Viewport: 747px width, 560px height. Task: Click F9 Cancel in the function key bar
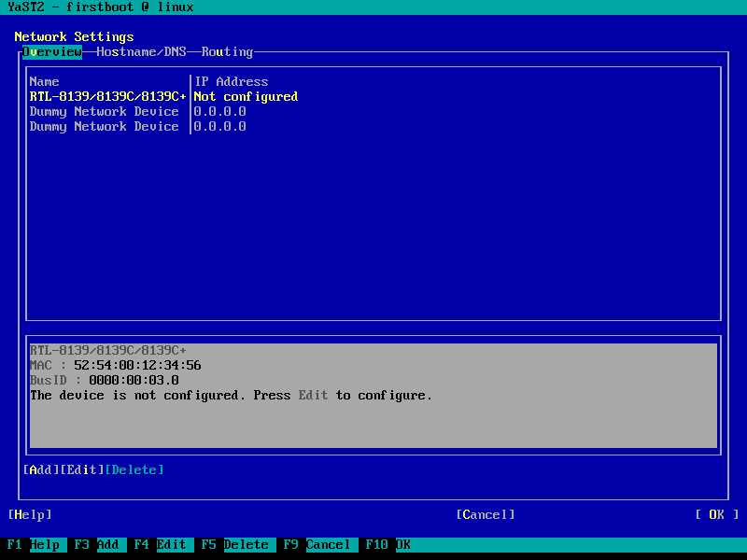click(317, 545)
